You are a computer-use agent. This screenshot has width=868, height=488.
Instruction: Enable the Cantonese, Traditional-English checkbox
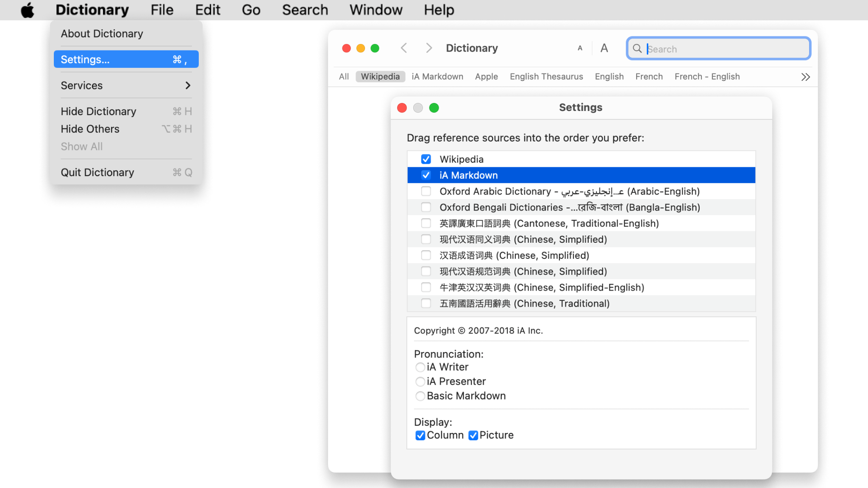[426, 223]
